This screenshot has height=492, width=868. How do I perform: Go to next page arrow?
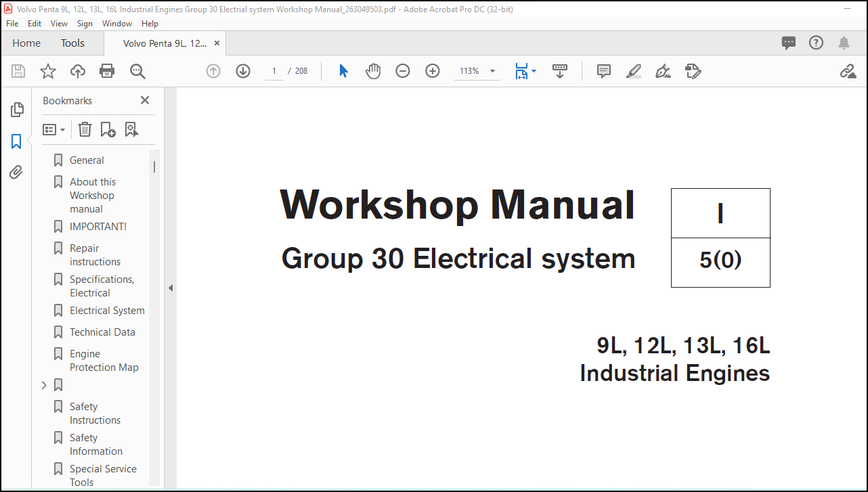click(243, 71)
